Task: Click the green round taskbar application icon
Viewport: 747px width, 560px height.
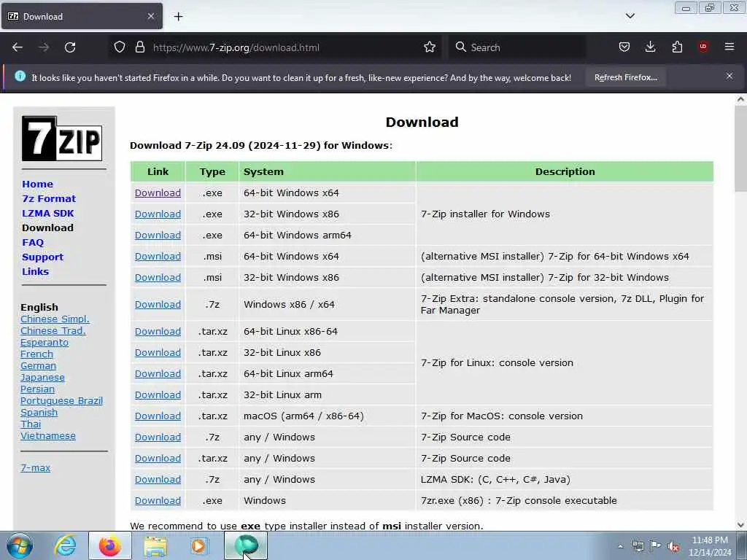Action: (x=246, y=545)
